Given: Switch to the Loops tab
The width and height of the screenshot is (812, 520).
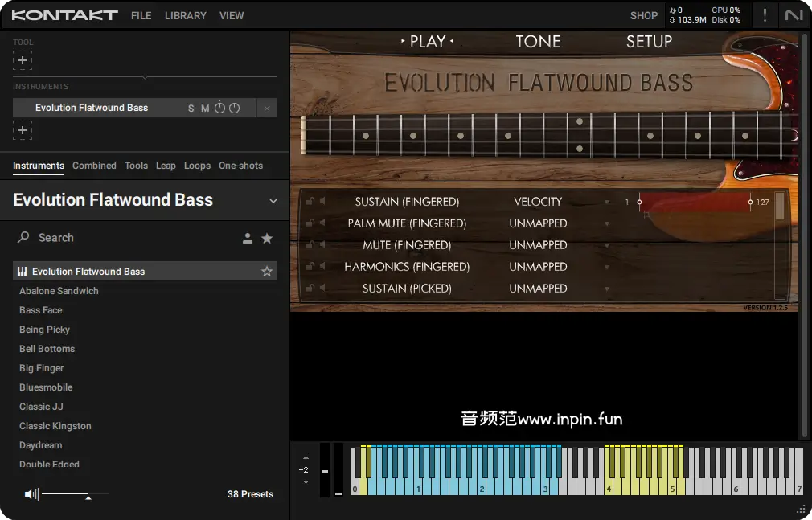Looking at the screenshot, I should tap(197, 166).
